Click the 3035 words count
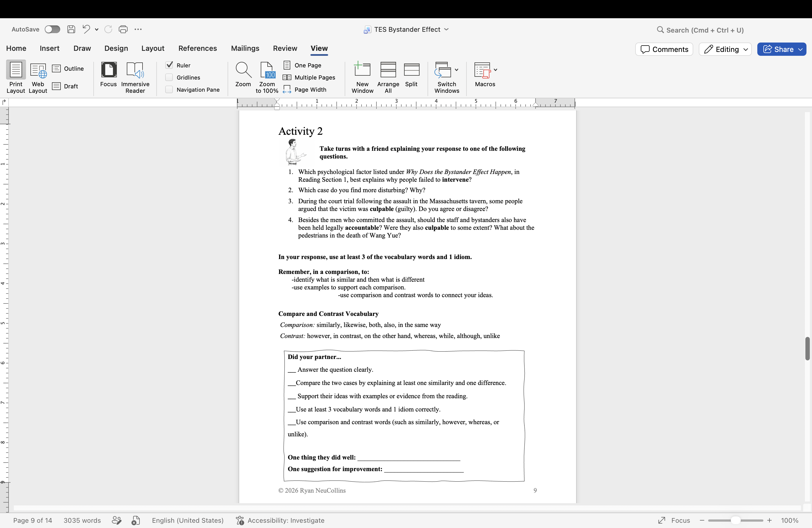This screenshot has height=528, width=812. coord(82,521)
